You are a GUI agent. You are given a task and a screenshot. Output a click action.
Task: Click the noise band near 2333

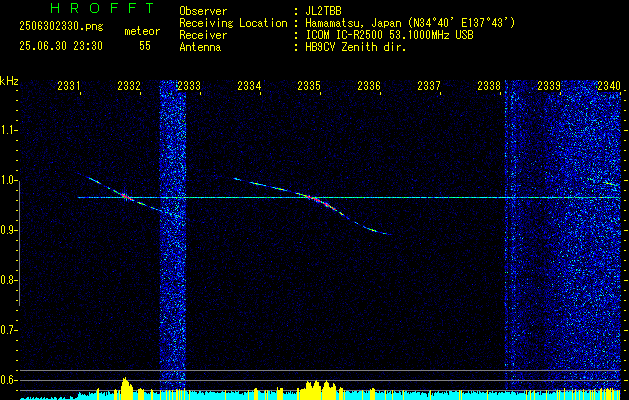(x=173, y=235)
